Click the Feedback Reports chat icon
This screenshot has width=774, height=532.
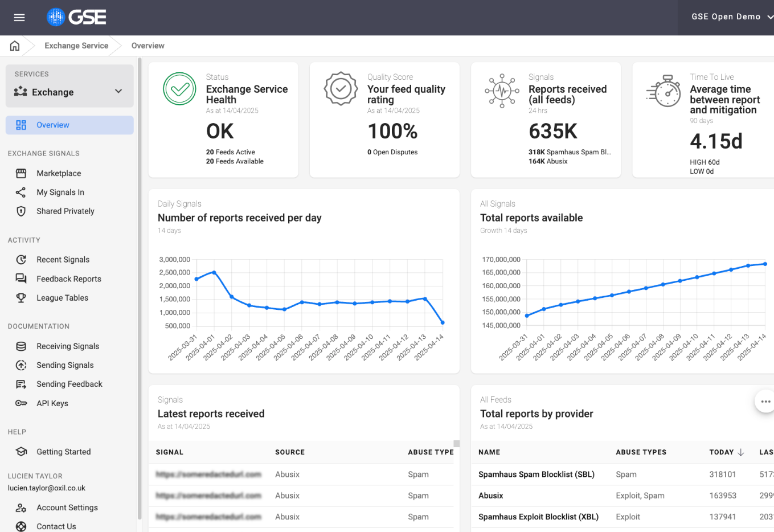21,279
